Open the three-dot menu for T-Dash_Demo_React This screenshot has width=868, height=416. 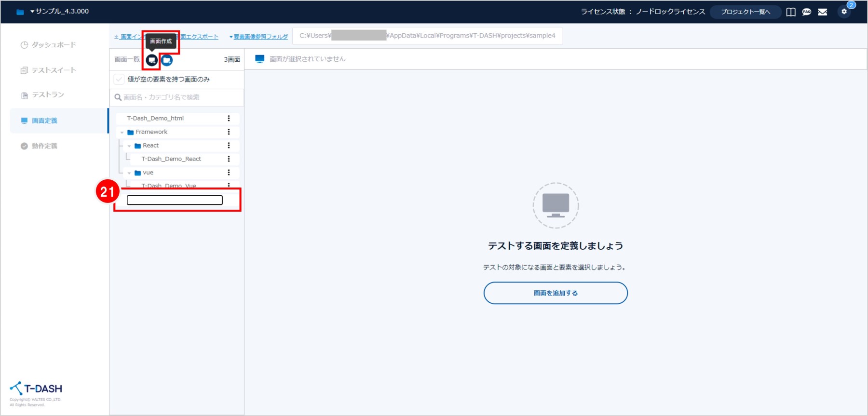click(x=229, y=159)
